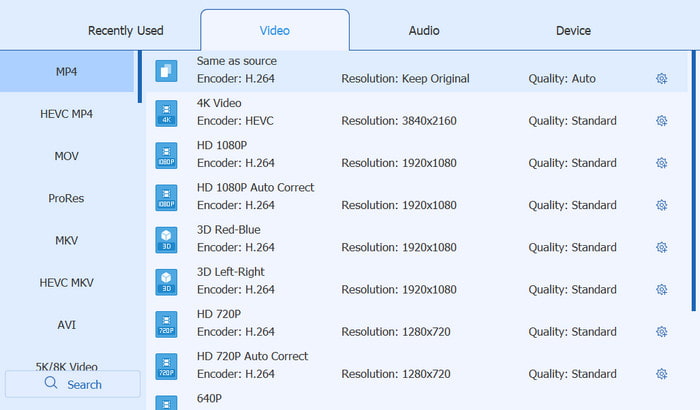Viewport: 700px width, 410px height.
Task: Open settings gear for Same as source
Action: pos(662,79)
